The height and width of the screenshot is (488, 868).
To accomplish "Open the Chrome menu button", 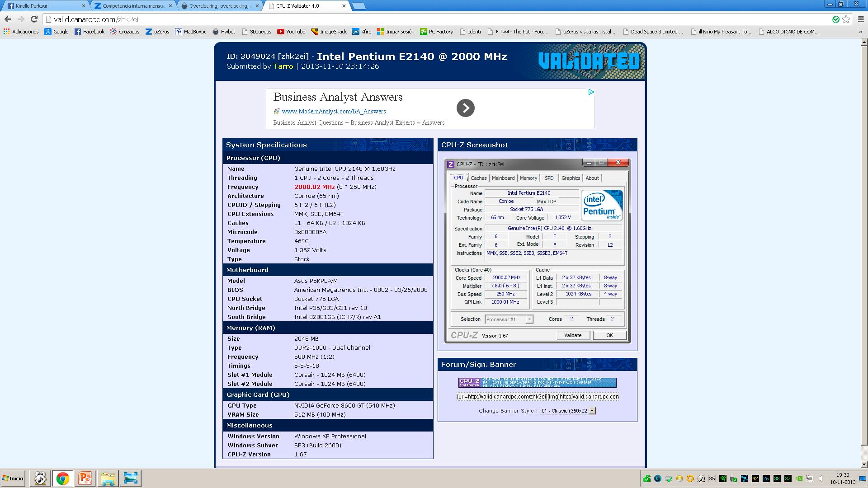I will [x=861, y=19].
